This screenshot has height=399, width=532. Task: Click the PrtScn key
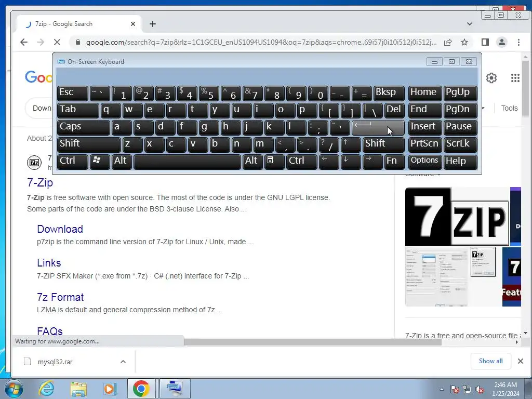pos(425,144)
